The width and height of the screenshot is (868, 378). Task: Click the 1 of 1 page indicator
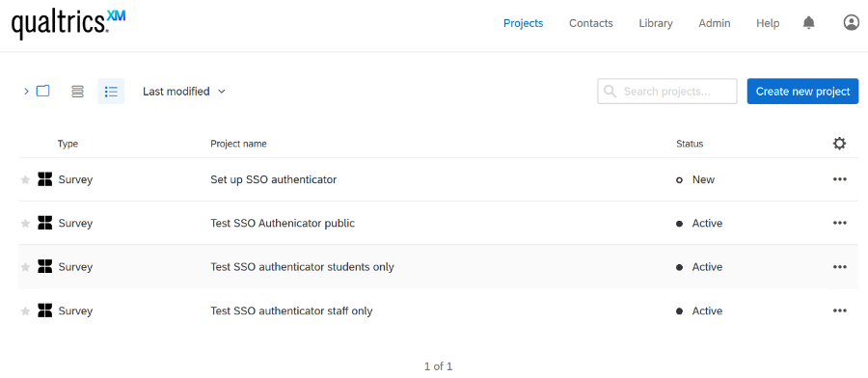439,366
